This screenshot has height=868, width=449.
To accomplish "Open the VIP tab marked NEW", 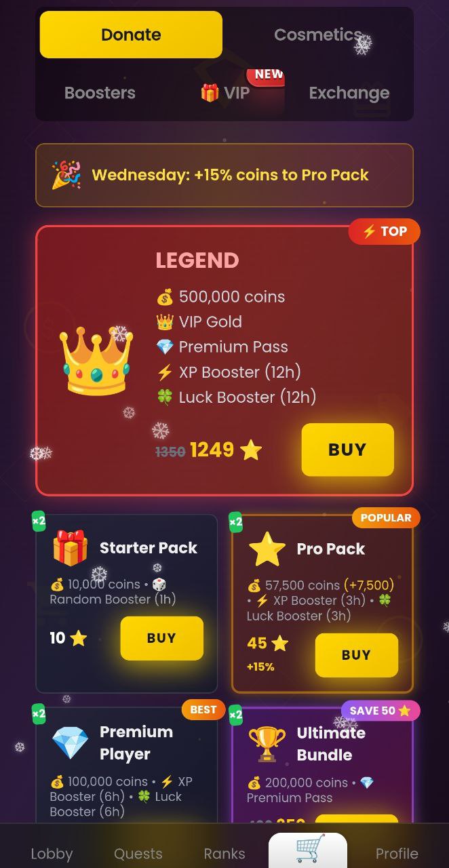I will click(226, 93).
